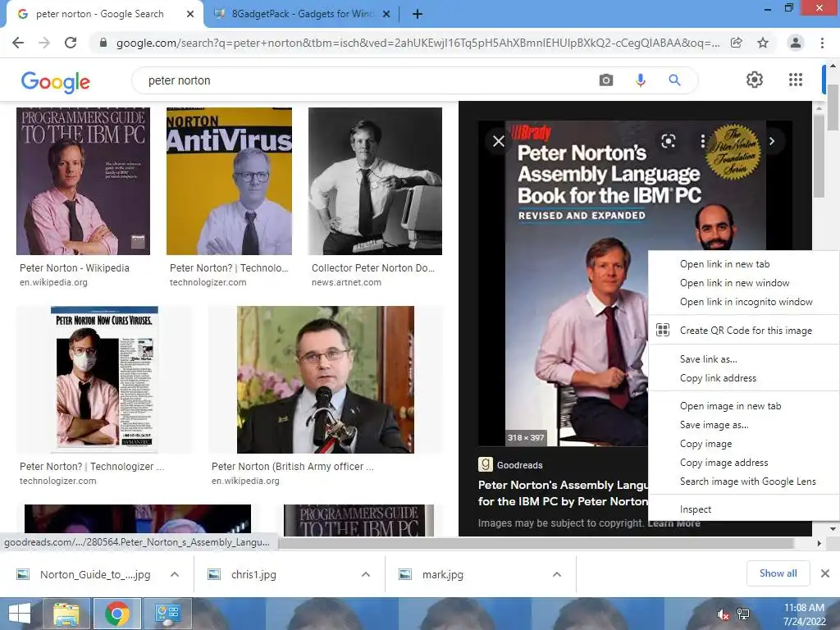Expand options for mark.jpg download
The height and width of the screenshot is (630, 840).
point(557,574)
